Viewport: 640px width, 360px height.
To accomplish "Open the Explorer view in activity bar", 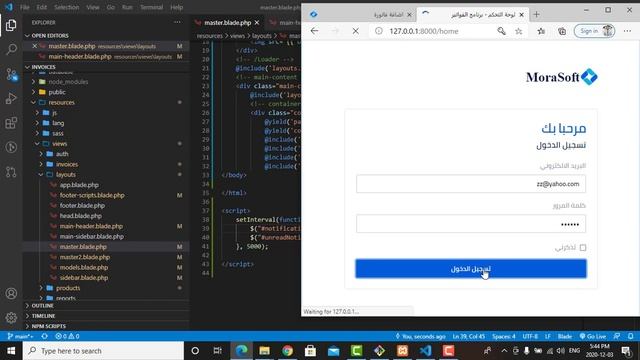I will [x=11, y=25].
